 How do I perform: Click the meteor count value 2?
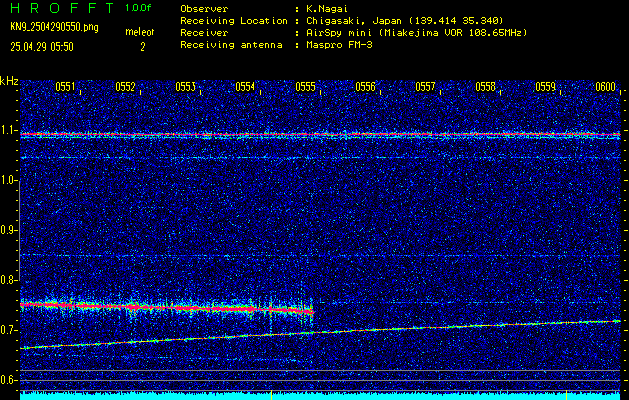click(142, 47)
